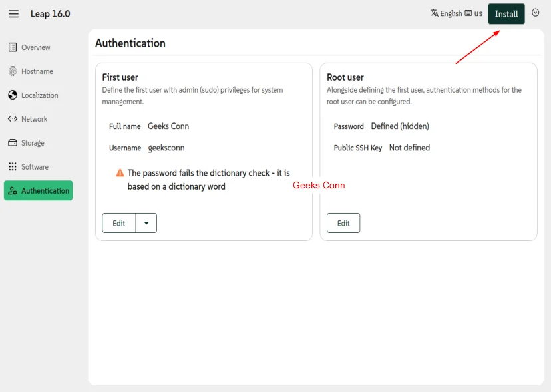
Task: Click the keyboard layout icon
Action: click(x=468, y=13)
